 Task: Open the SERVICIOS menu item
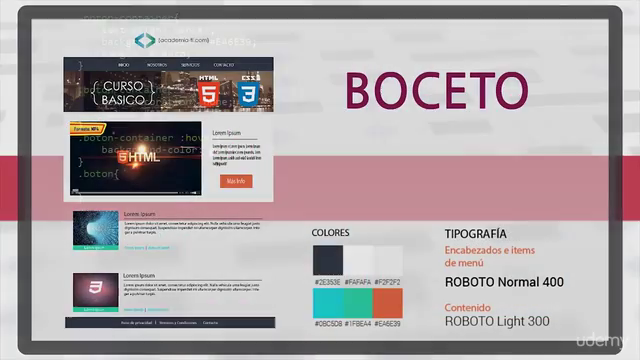coord(191,65)
